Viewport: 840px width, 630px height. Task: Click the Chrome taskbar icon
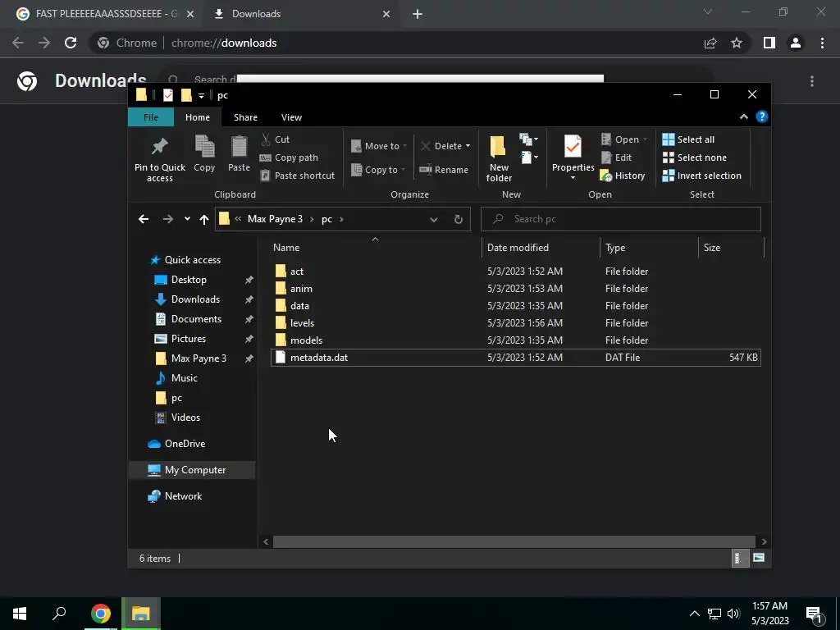100,614
